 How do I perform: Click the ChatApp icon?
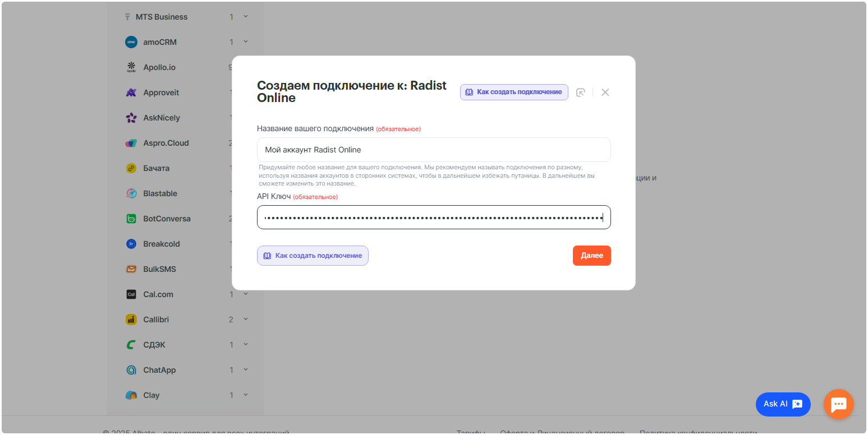[x=131, y=369]
